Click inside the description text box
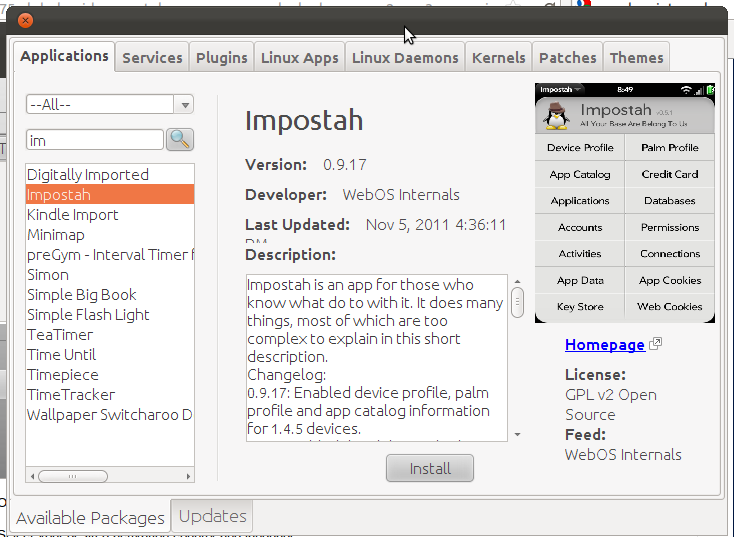 [x=377, y=358]
